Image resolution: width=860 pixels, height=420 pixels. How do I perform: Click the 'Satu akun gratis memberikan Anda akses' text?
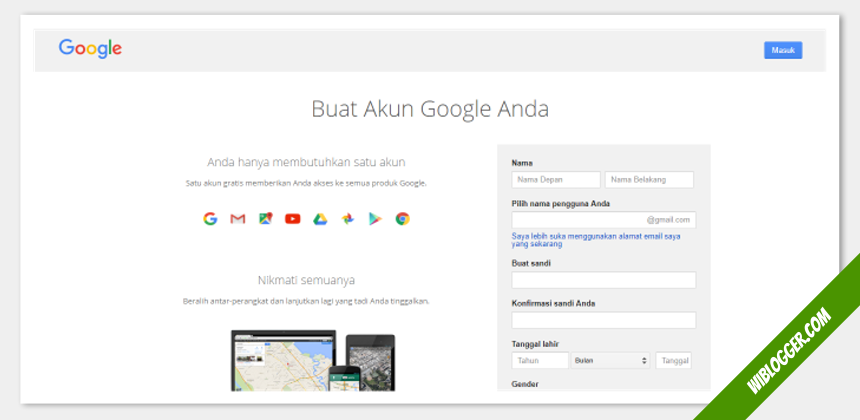click(x=306, y=183)
